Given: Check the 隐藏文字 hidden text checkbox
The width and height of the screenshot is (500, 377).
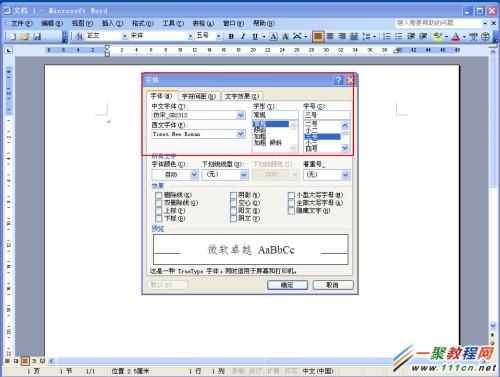Looking at the screenshot, I should (291, 211).
